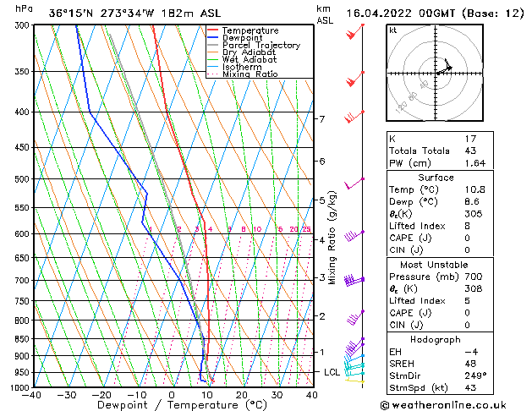532x411 pixels.
Task: Click the blue Dewpoint line swatch in legend
Action: coord(213,38)
